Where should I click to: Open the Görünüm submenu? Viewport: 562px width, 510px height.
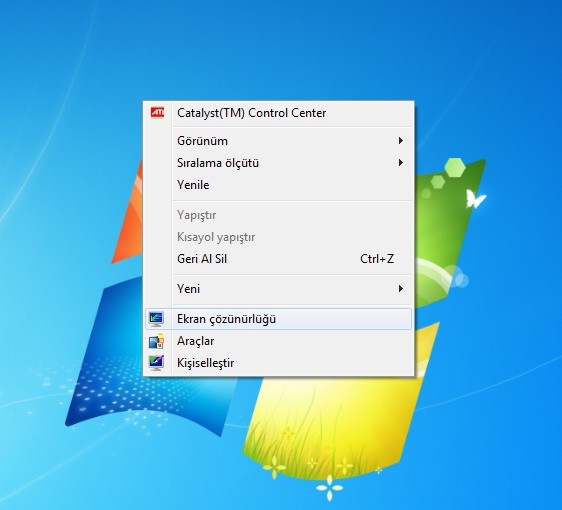point(278,141)
